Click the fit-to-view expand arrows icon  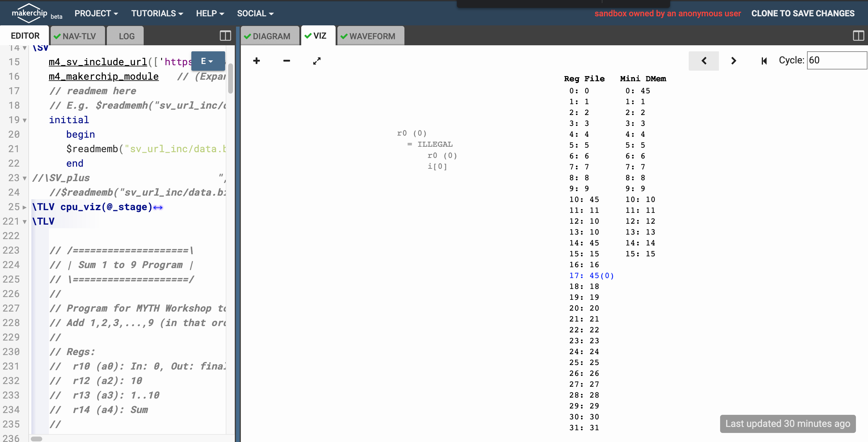pos(316,61)
